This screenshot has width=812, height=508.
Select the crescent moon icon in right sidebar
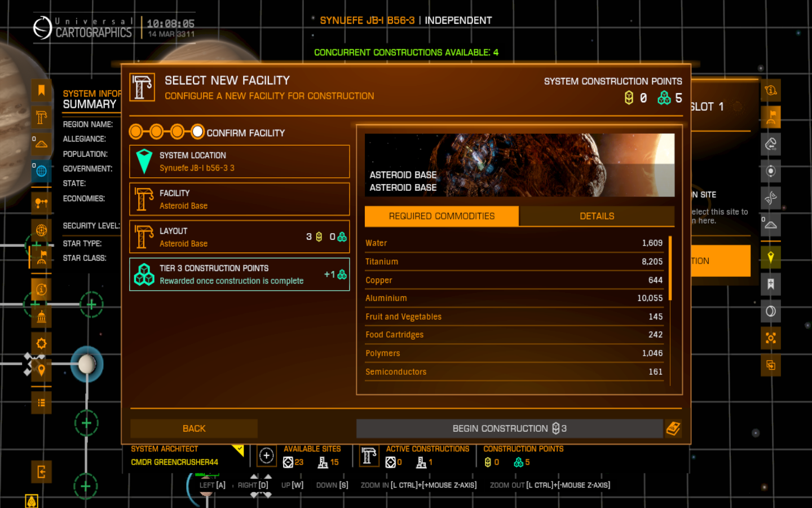pyautogui.click(x=771, y=311)
